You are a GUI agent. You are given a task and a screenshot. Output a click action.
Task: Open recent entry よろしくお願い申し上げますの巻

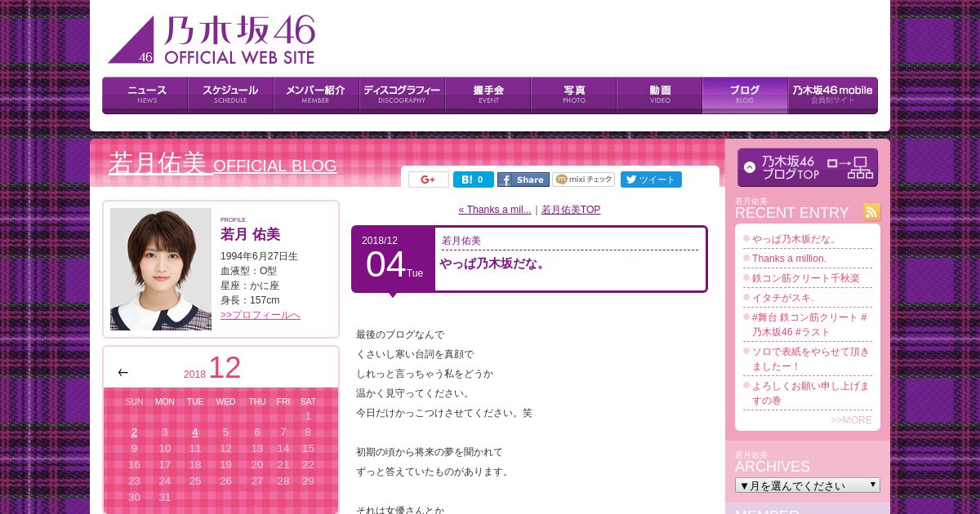pos(811,393)
